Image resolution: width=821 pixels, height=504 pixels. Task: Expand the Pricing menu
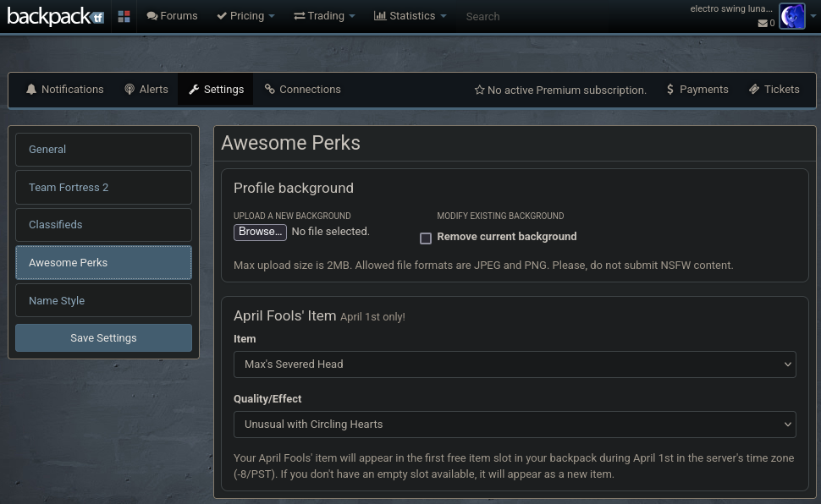pos(245,16)
